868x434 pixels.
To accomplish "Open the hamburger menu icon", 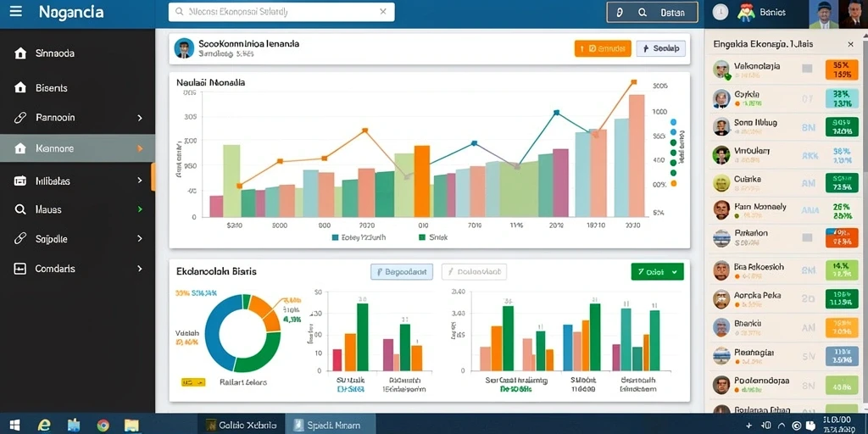I will pos(16,12).
